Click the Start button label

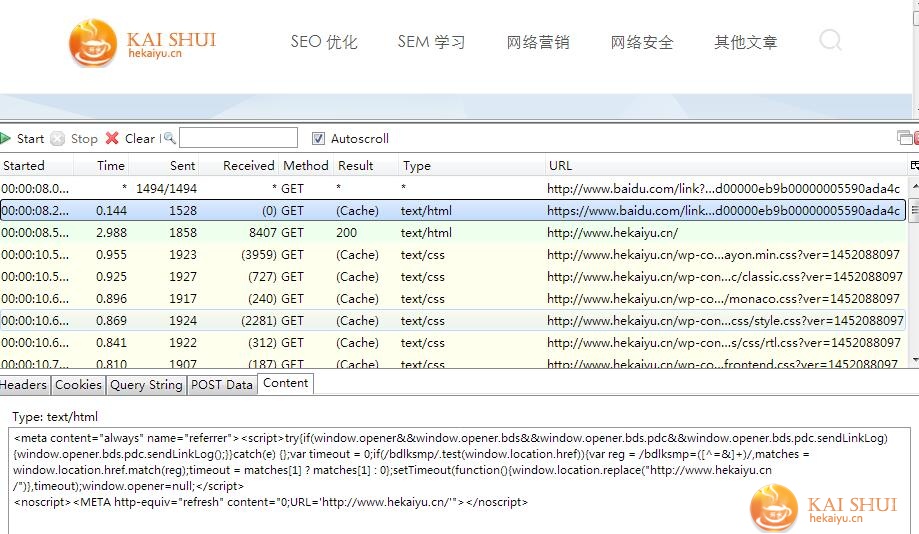tap(30, 139)
